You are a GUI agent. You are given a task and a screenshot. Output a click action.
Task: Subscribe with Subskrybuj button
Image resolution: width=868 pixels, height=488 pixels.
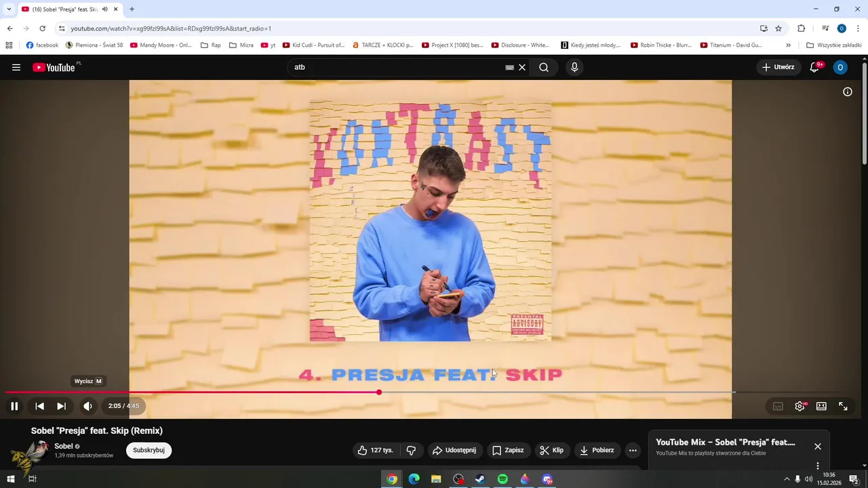(149, 450)
